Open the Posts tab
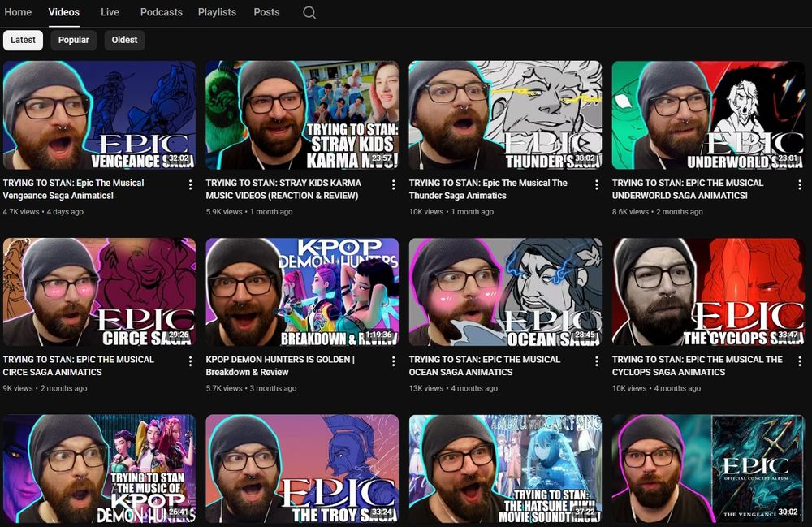 coord(266,12)
